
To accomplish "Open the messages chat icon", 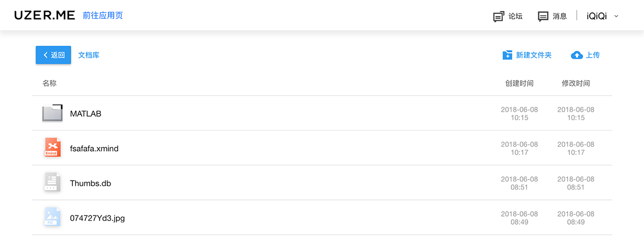I will (x=543, y=16).
